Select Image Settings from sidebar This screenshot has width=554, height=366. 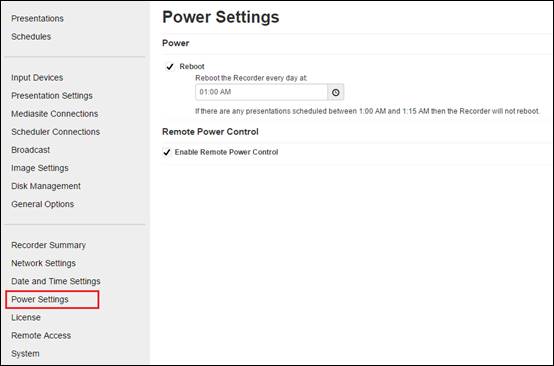(x=40, y=168)
